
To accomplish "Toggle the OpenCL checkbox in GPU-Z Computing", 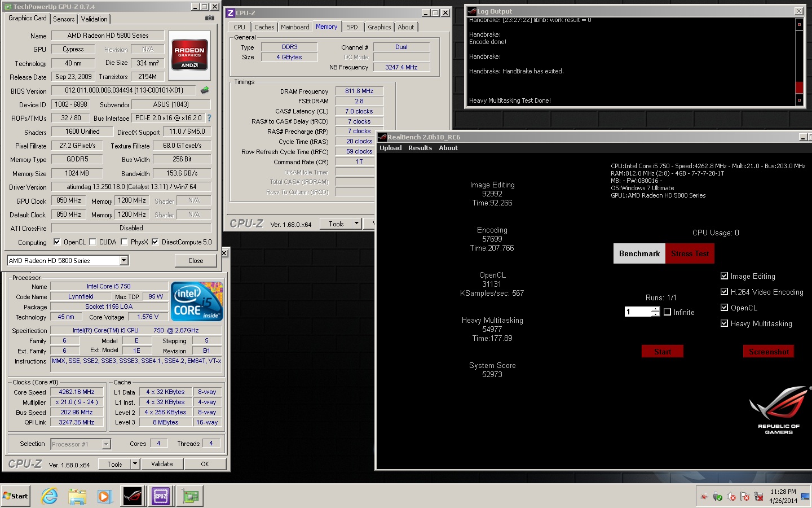I will point(57,242).
